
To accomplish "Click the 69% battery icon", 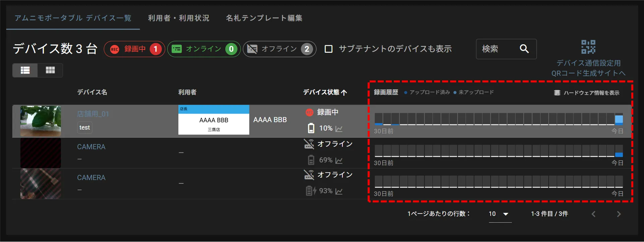I will (311, 160).
